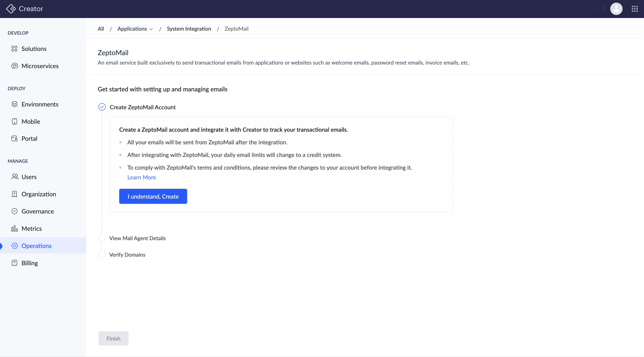Go to the Users menu item
The image size is (644, 357).
pyautogui.click(x=29, y=177)
